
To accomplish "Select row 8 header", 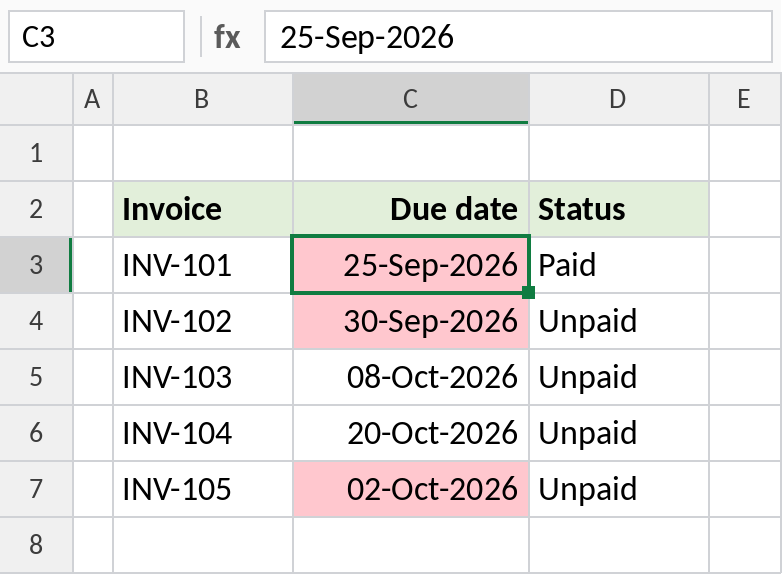I will point(36,544).
